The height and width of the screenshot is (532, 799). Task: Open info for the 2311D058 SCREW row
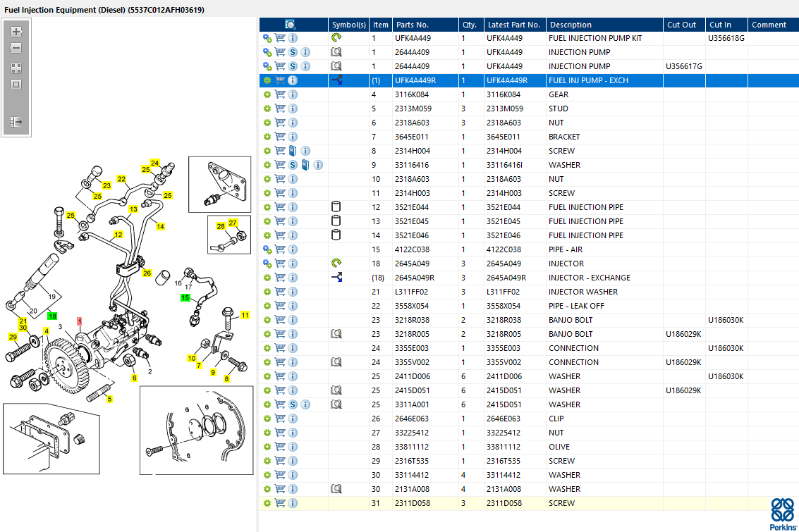point(293,503)
